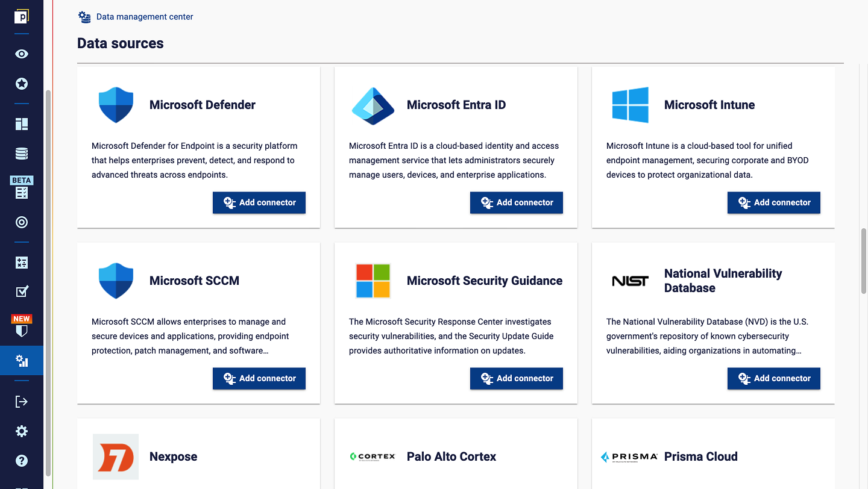Click the Microsoft SCCM shield logo
The image size is (868, 489).
[116, 281]
